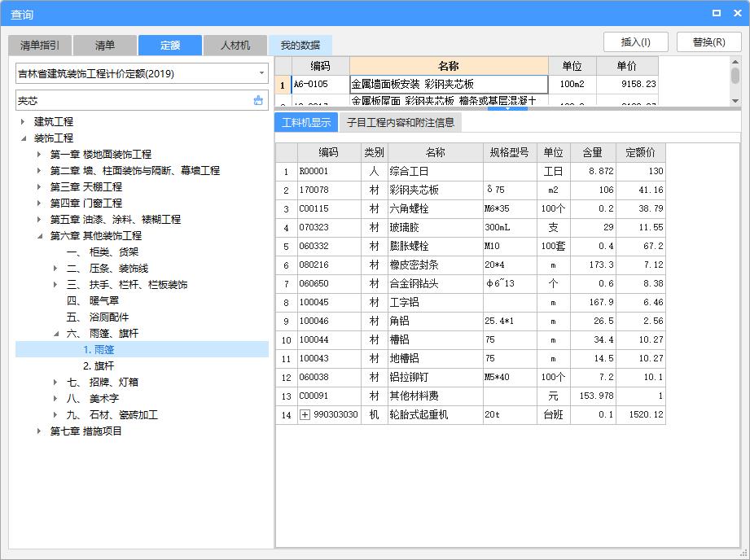Viewport: 750px width, 560px height.
Task: Click the 插入(I) button
Action: 635,42
